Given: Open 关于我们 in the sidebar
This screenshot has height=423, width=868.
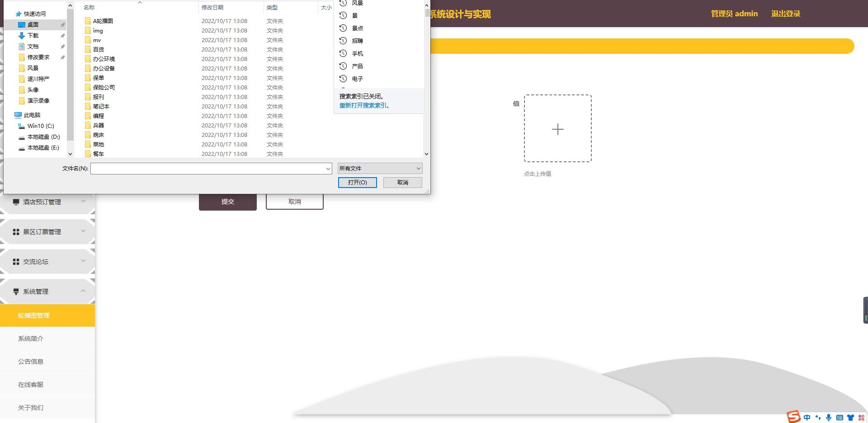Looking at the screenshot, I should coord(47,408).
